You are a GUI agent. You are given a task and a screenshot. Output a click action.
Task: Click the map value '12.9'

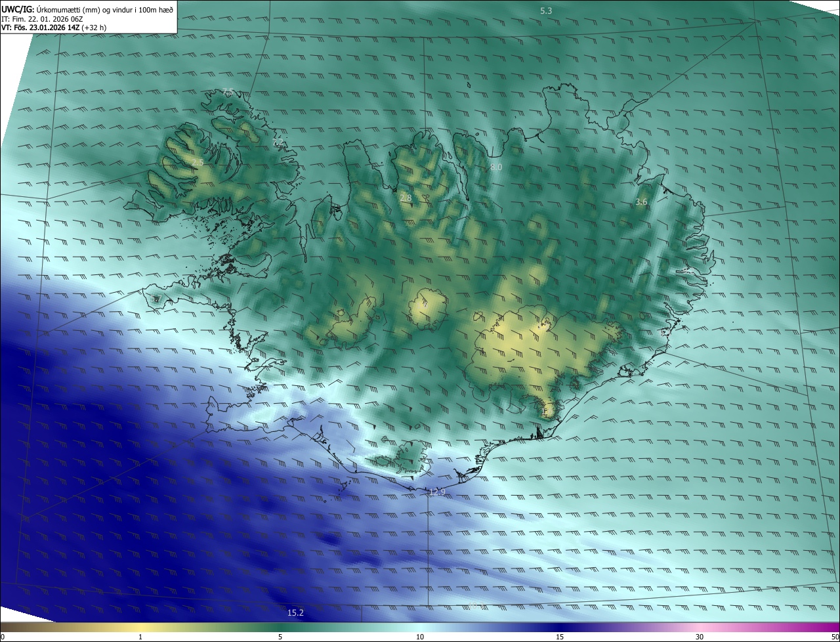coord(437,492)
